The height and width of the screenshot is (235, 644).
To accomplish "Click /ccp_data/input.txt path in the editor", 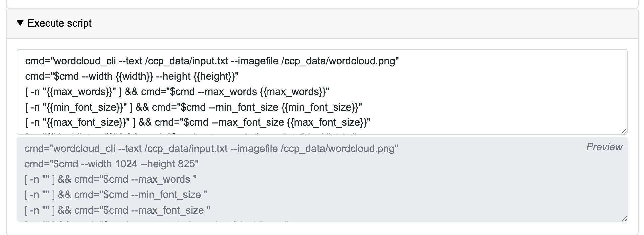I will coord(186,61).
